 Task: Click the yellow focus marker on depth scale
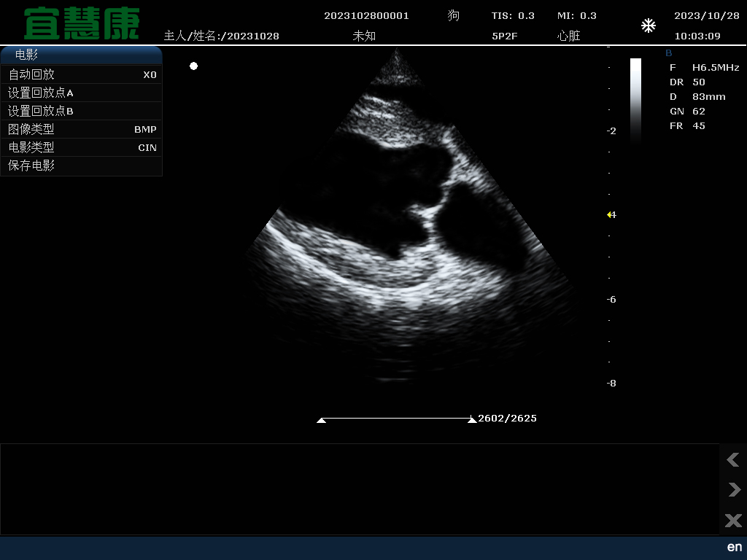[x=610, y=214]
